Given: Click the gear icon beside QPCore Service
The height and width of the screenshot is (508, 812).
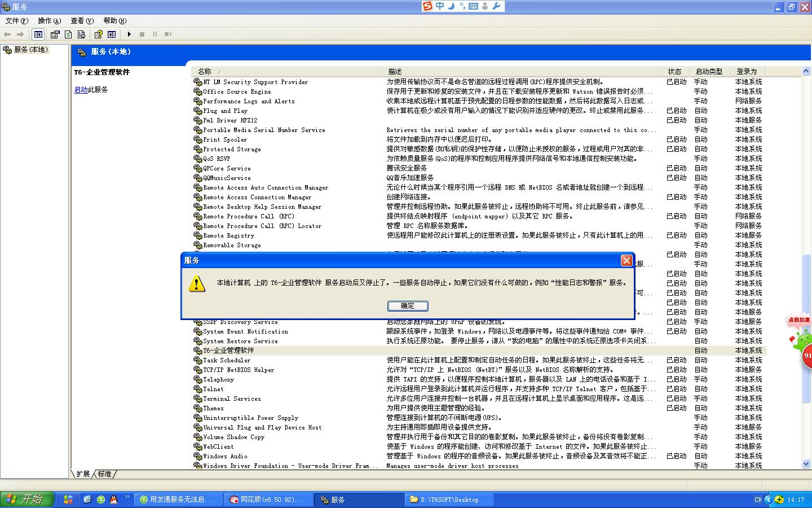Looking at the screenshot, I should [197, 168].
